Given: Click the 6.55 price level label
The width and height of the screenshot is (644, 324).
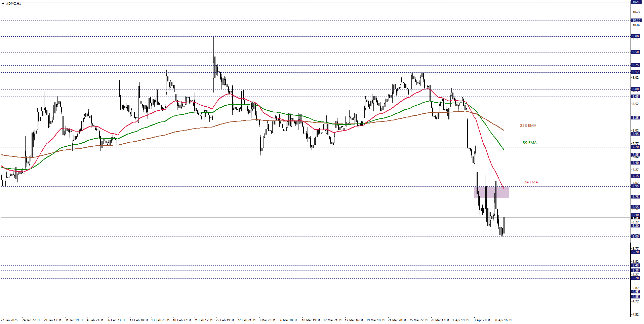Looking at the screenshot, I should pos(635,207).
